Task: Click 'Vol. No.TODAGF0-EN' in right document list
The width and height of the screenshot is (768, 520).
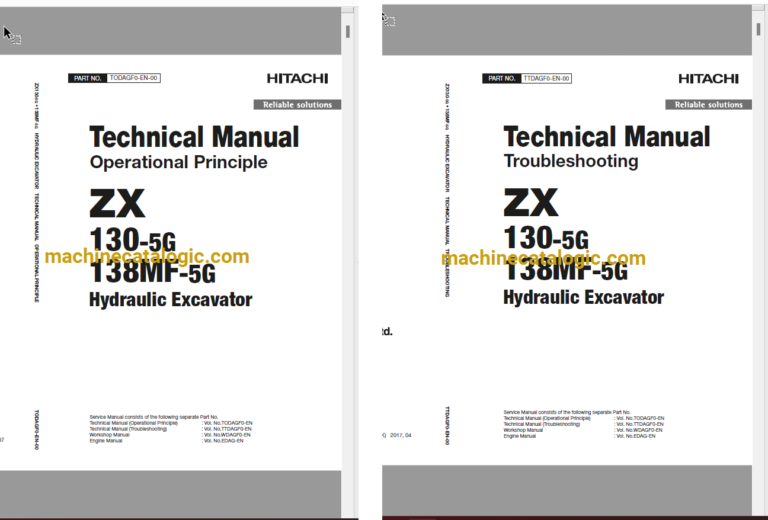Action: 640,419
